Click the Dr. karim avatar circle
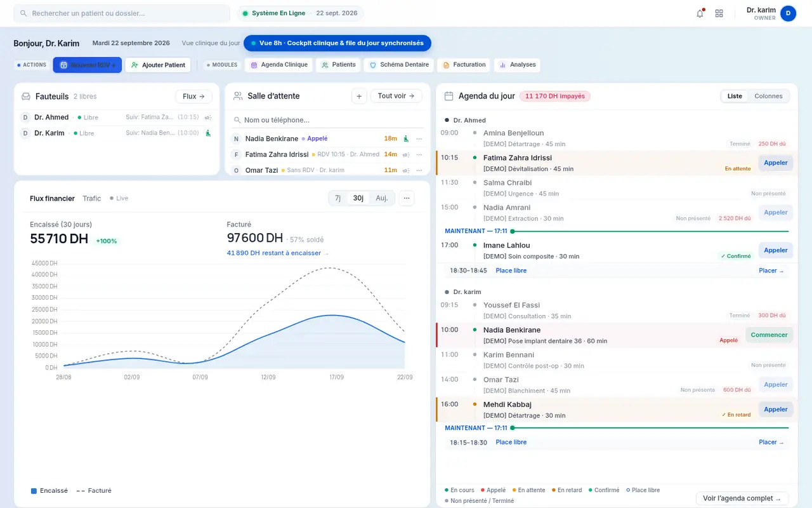Viewport: 812px width, 508px height. coord(788,13)
